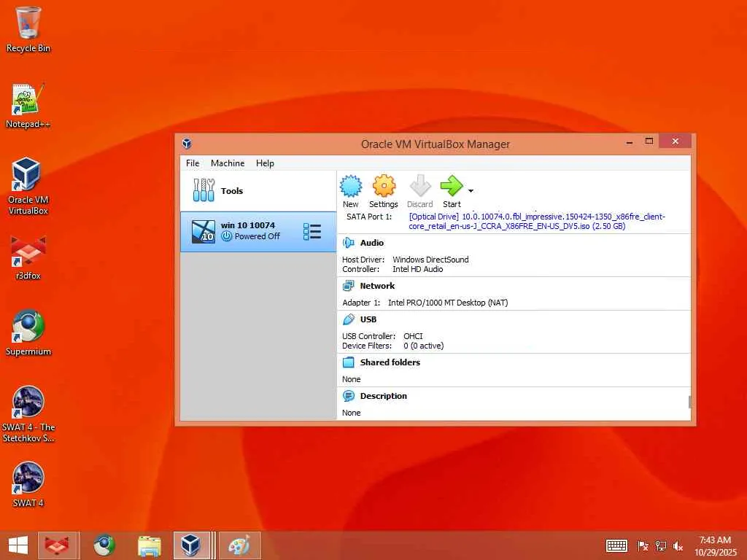The image size is (747, 560).
Task: Start the VM with the green arrow
Action: tap(451, 186)
